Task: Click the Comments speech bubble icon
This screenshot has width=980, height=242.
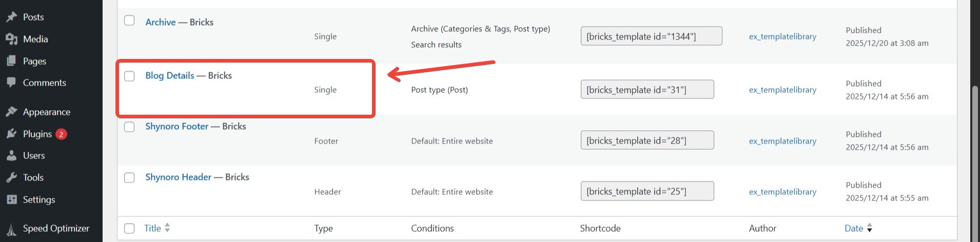Action: (11, 83)
